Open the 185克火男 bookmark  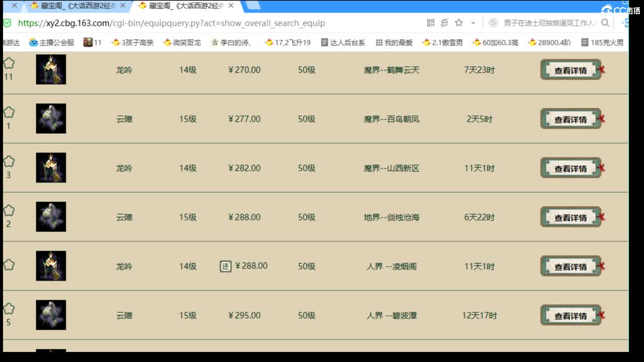(x=603, y=43)
